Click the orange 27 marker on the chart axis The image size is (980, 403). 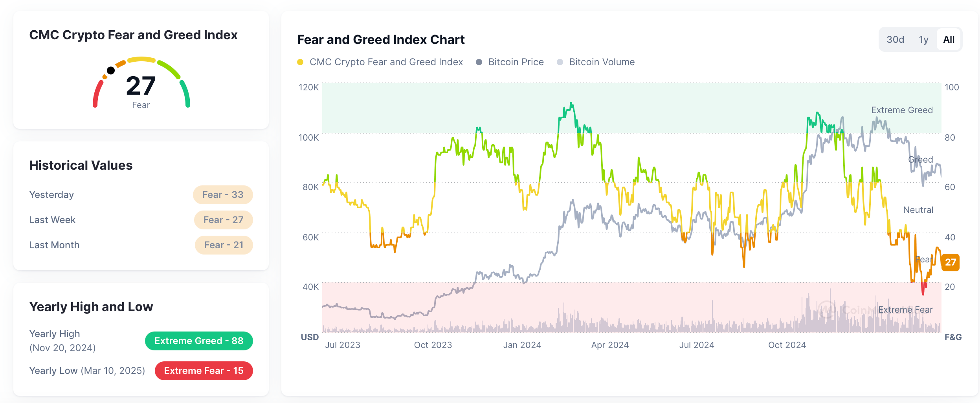(x=951, y=263)
